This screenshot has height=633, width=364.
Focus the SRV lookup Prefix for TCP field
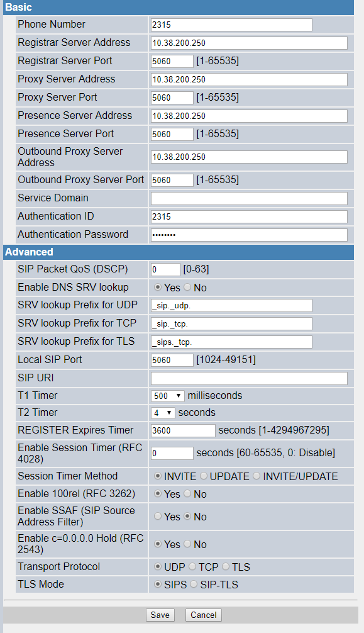tap(231, 323)
